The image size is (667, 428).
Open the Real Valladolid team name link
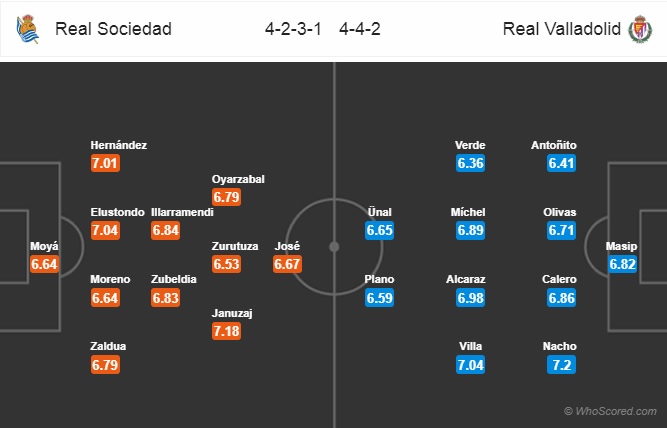point(562,29)
